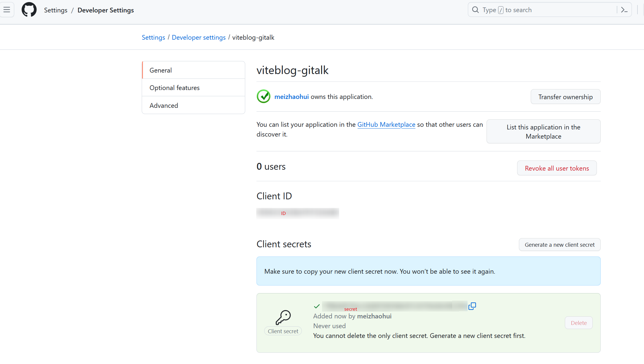644x364 pixels.
Task: Open the meizhaohui owner profile link
Action: [291, 97]
